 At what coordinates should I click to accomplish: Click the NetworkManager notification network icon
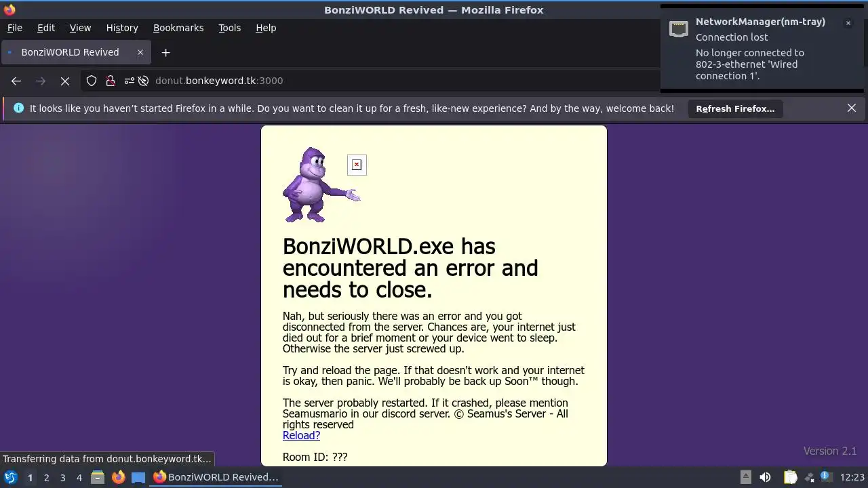679,28
